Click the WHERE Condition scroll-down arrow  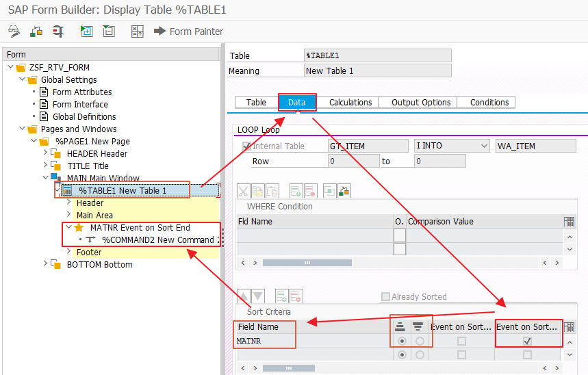tap(570, 250)
